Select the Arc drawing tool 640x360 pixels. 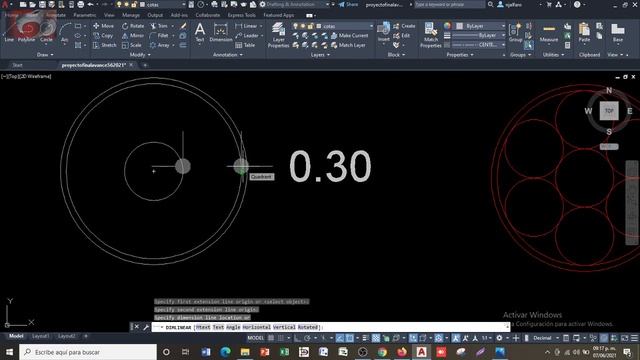pyautogui.click(x=65, y=33)
